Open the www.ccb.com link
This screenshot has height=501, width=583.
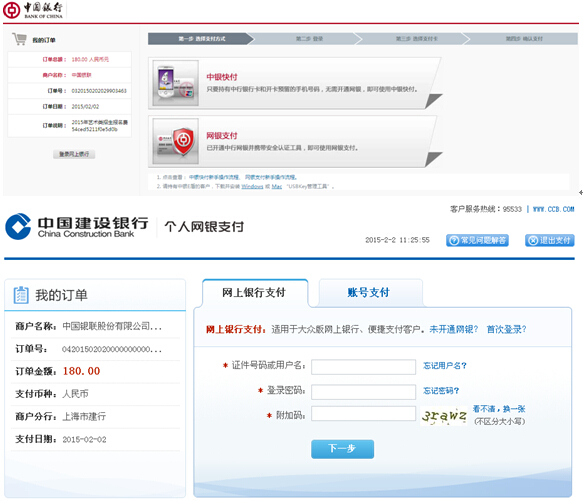point(554,209)
